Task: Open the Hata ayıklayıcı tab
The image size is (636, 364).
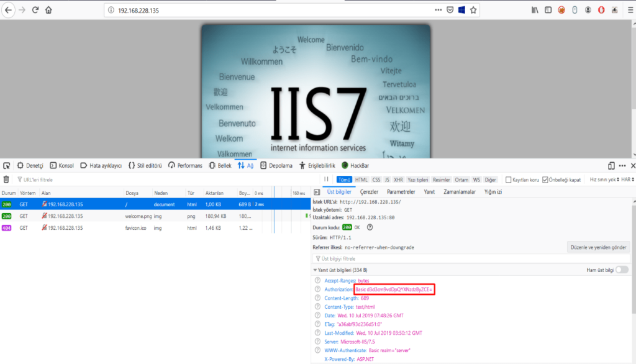Action: click(x=101, y=166)
